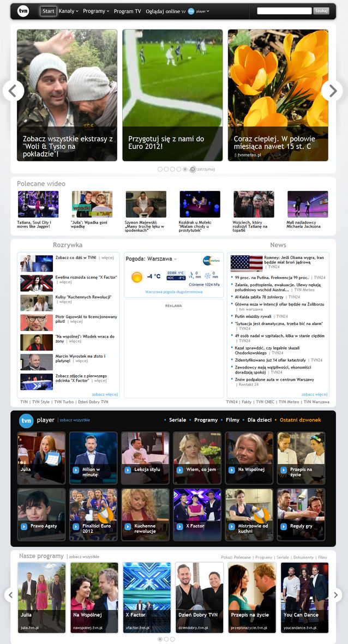Select first page dot of Nasze programy
The width and height of the screenshot is (348, 644).
160,639
